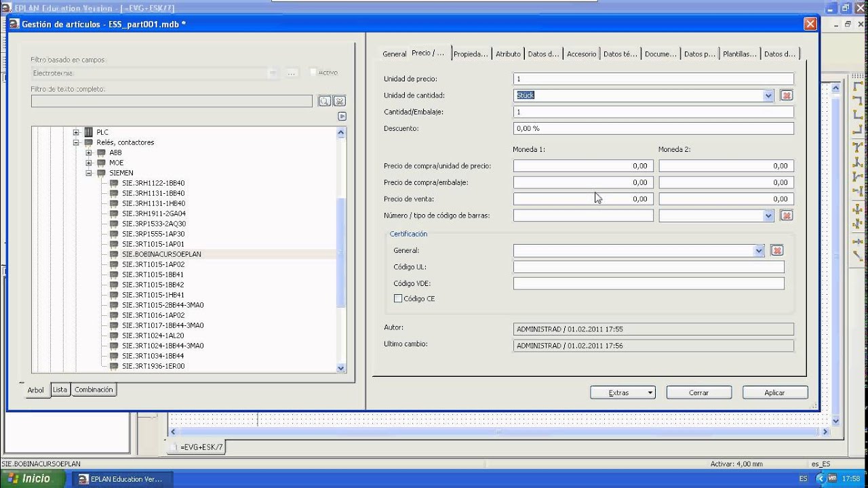Switch to the Docume... tab
This screenshot has width=868, height=488.
click(x=660, y=54)
